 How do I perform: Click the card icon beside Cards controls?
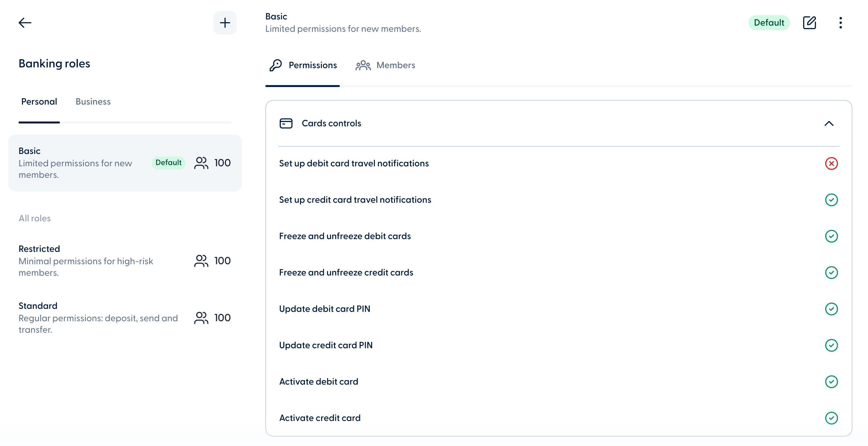click(x=286, y=123)
